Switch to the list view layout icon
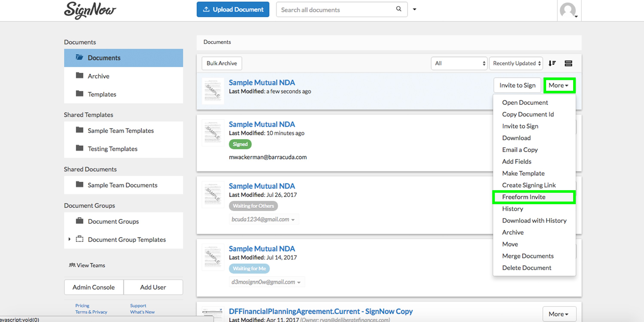644x322 pixels. [568, 63]
